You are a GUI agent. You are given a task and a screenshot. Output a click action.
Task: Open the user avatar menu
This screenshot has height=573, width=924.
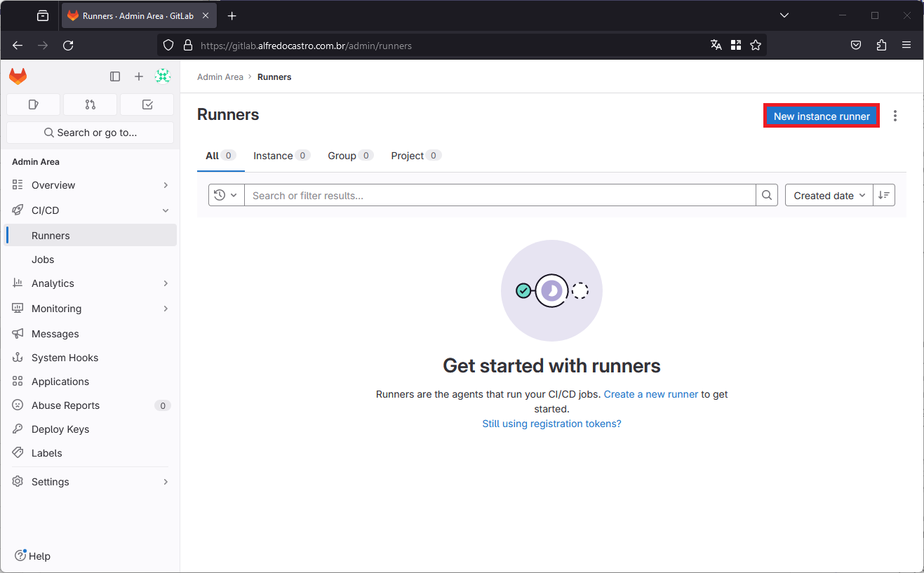click(x=163, y=76)
